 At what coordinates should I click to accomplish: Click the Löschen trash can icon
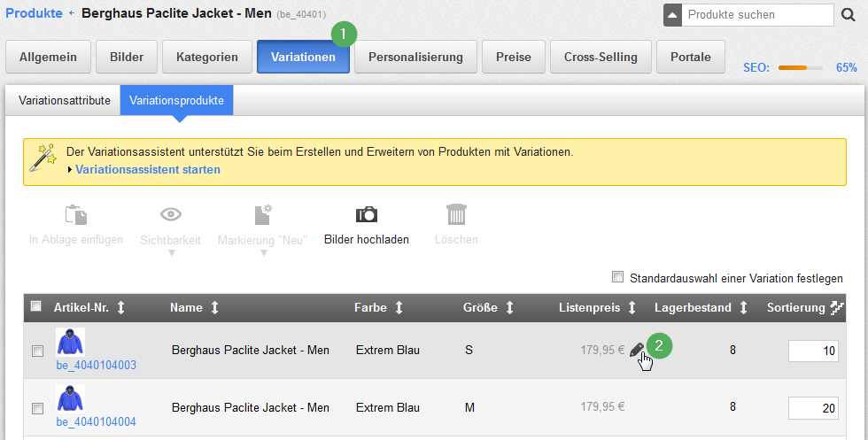pyautogui.click(x=456, y=214)
